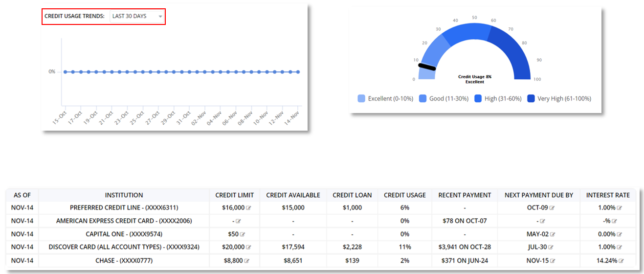Click the Excellent (0-10%) legend swatch
This screenshot has height=274, width=644.
361,98
